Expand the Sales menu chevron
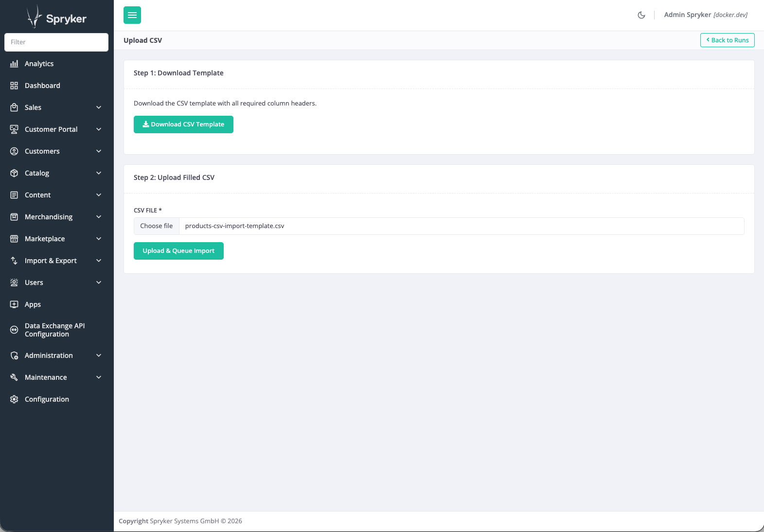 click(x=99, y=107)
